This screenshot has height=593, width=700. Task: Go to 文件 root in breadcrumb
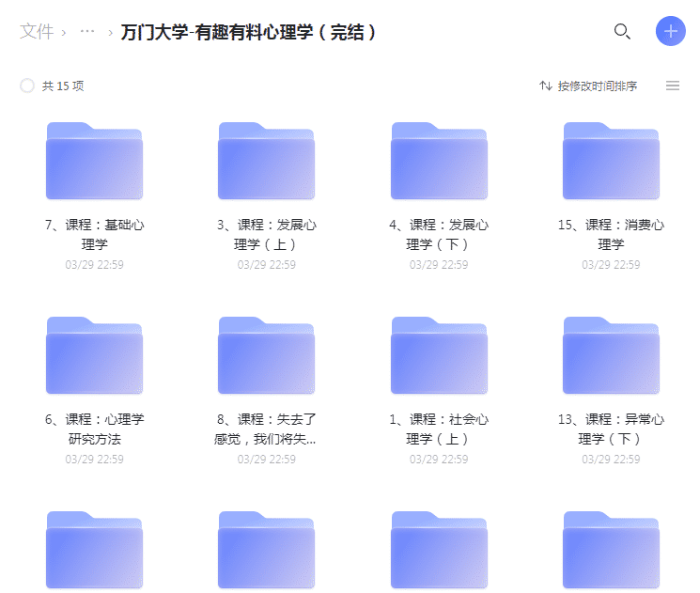[x=37, y=31]
